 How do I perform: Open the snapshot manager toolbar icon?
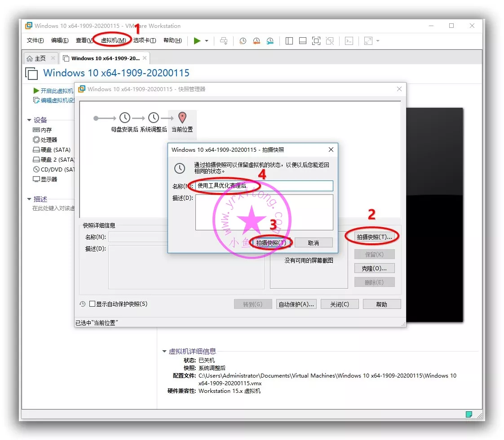click(x=270, y=41)
